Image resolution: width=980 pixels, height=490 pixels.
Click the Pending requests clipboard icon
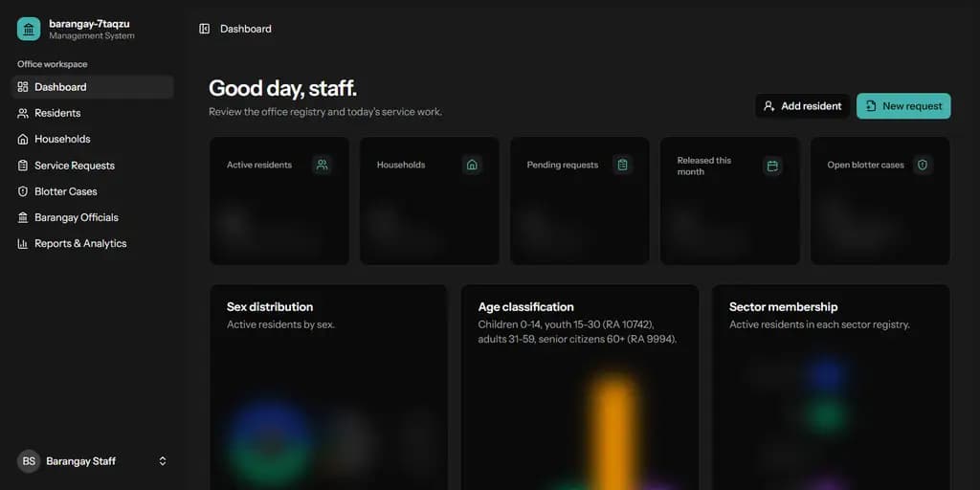622,165
